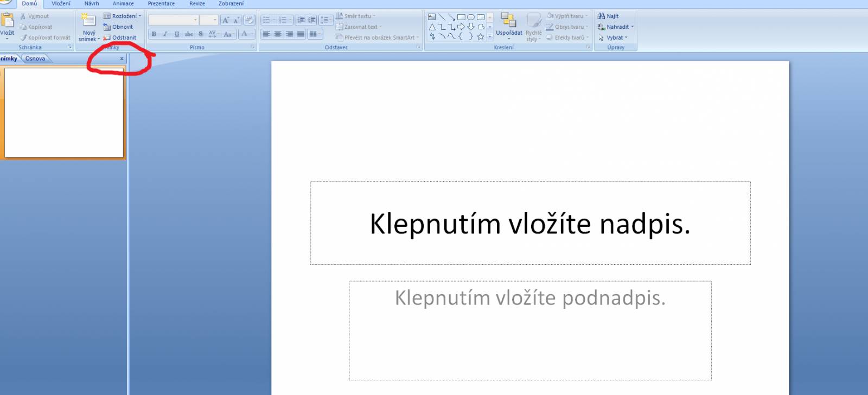Screen dimensions: 868x395
Task: Select the Right Arrow block shape
Action: 461,27
